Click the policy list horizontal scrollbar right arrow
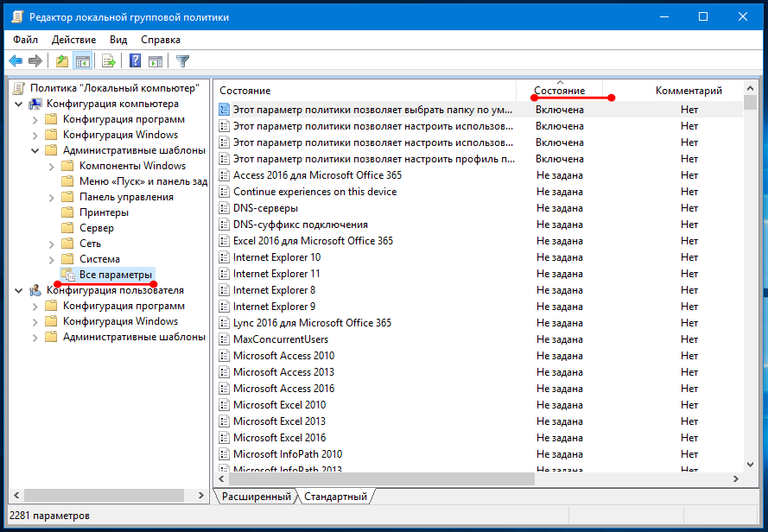The height and width of the screenshot is (532, 768). pyautogui.click(x=736, y=479)
